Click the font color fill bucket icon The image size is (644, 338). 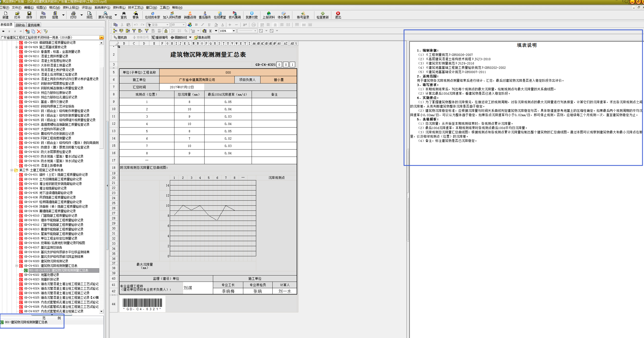pos(216,25)
